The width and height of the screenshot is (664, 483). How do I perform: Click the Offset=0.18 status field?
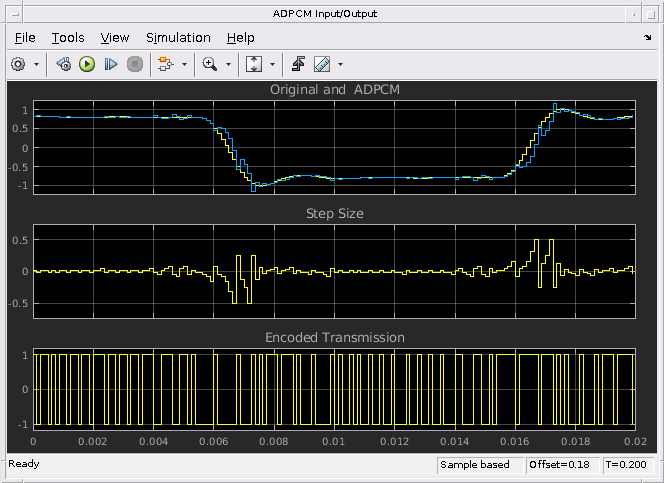pyautogui.click(x=562, y=465)
